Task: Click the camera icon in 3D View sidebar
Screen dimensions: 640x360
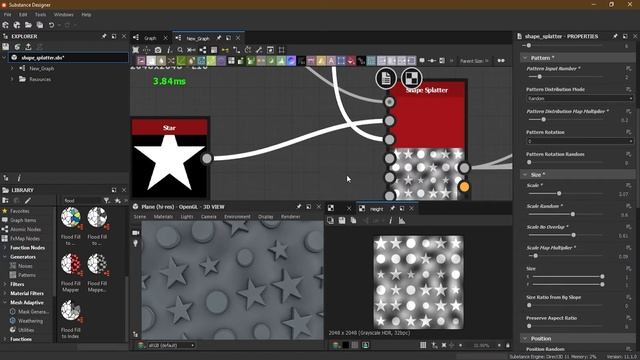Action: click(x=136, y=233)
